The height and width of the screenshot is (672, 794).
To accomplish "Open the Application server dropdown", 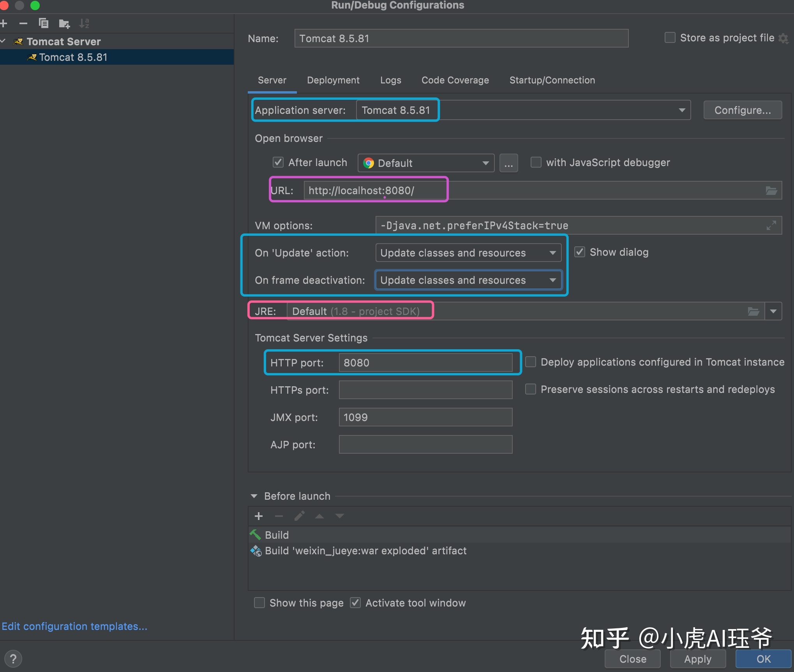I will tap(524, 110).
